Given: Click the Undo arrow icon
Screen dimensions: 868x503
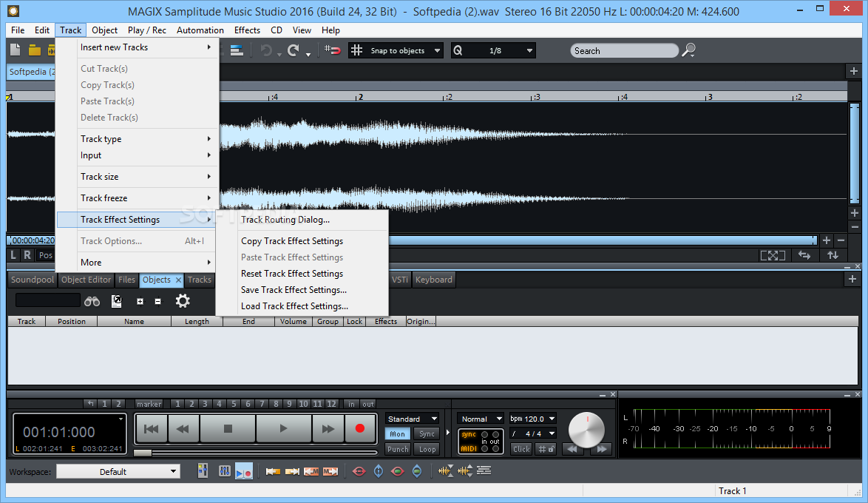Looking at the screenshot, I should [266, 50].
